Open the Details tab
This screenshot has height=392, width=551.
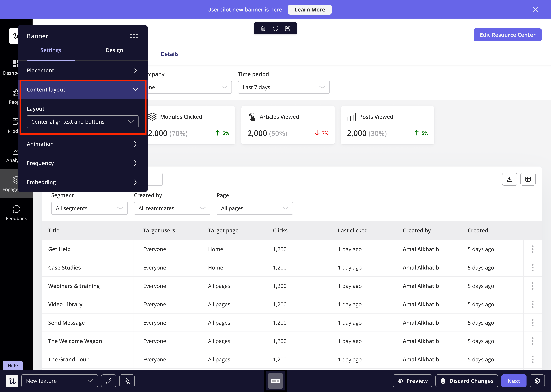tap(170, 54)
